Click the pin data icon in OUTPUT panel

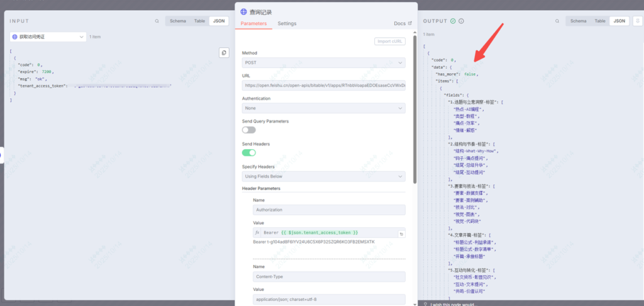pos(637,21)
